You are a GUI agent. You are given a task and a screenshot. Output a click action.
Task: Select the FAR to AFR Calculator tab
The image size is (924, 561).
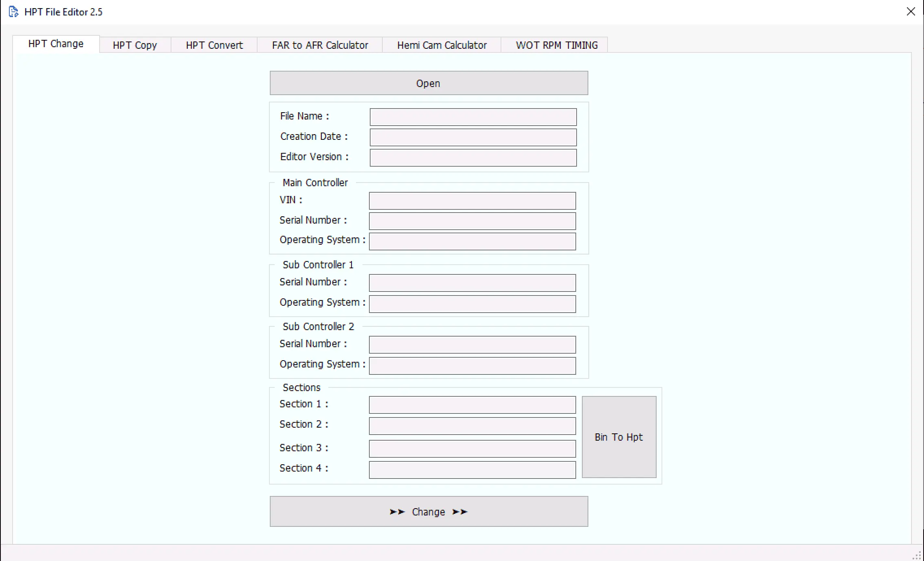coord(320,45)
